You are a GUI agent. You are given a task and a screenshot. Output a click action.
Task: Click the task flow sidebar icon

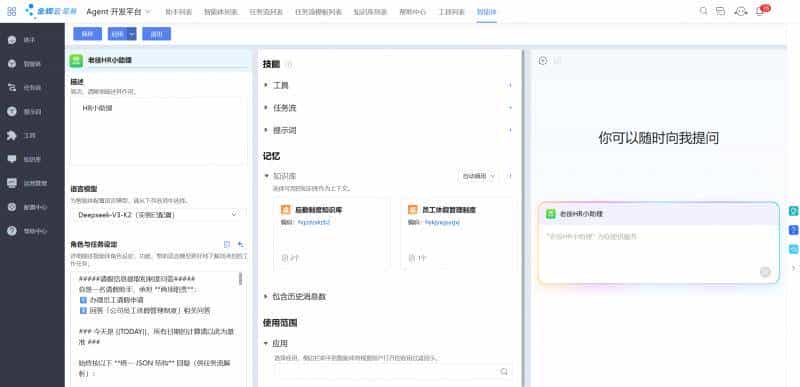click(12, 88)
